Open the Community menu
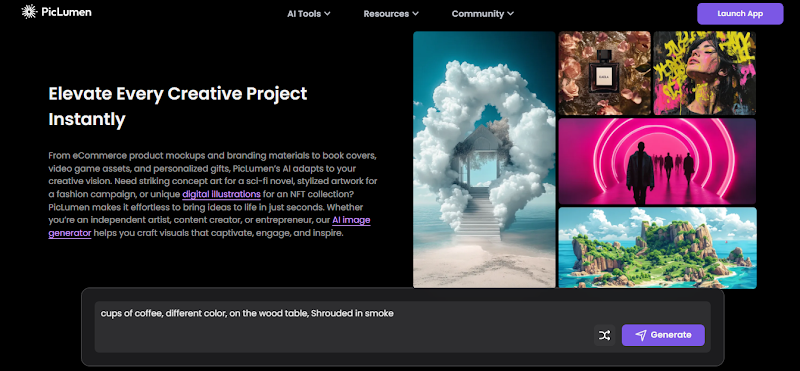Screen dimensions: 800x371 click(x=483, y=14)
